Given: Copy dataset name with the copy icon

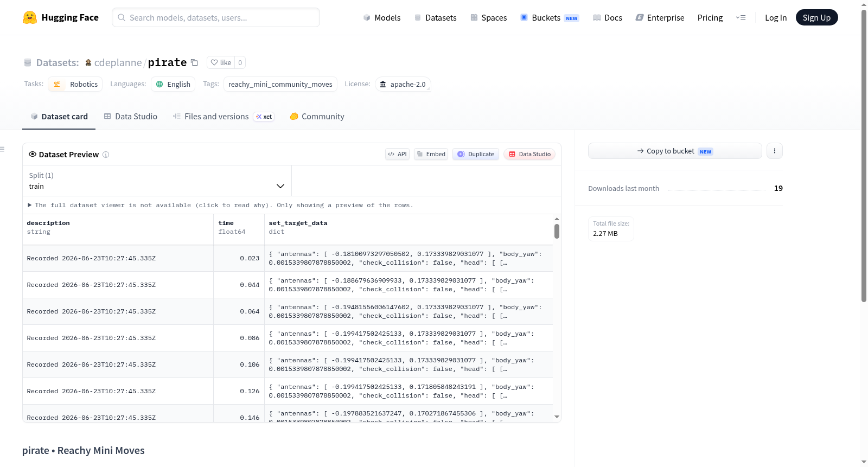Looking at the screenshot, I should pos(194,62).
